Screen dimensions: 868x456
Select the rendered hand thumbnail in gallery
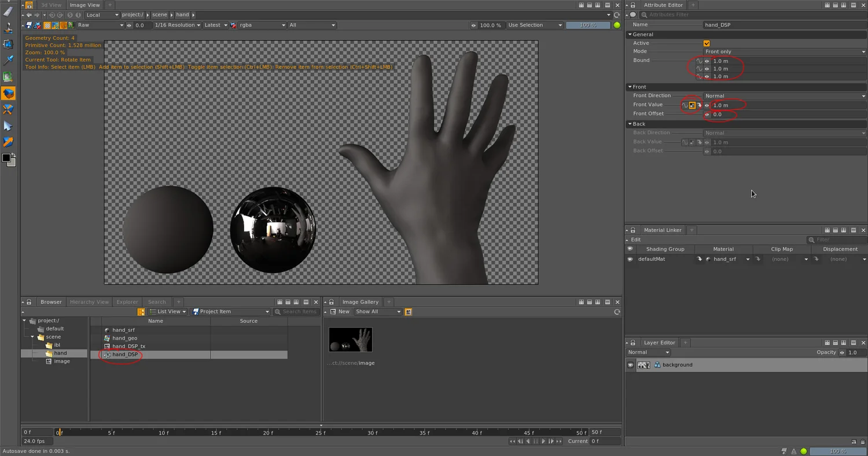(x=351, y=340)
